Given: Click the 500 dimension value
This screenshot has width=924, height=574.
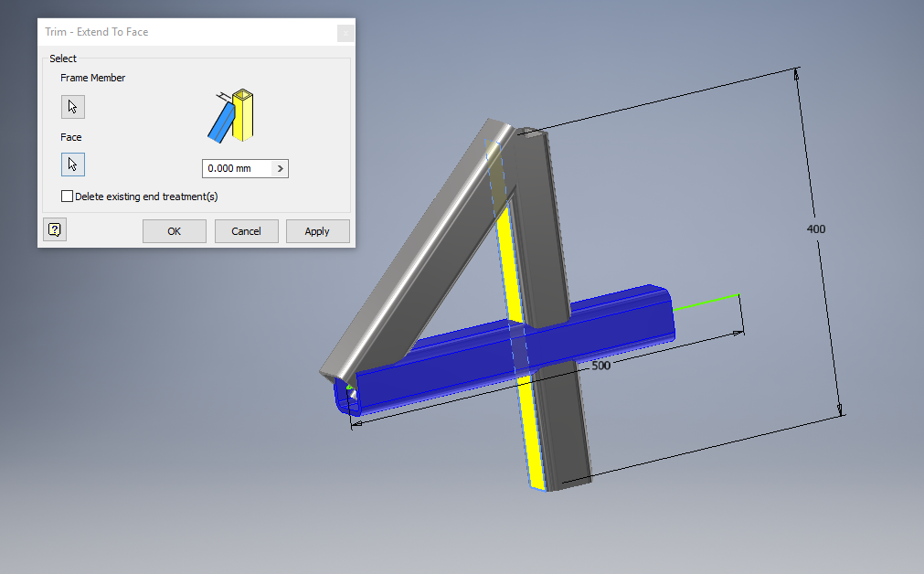Looking at the screenshot, I should 601,366.
